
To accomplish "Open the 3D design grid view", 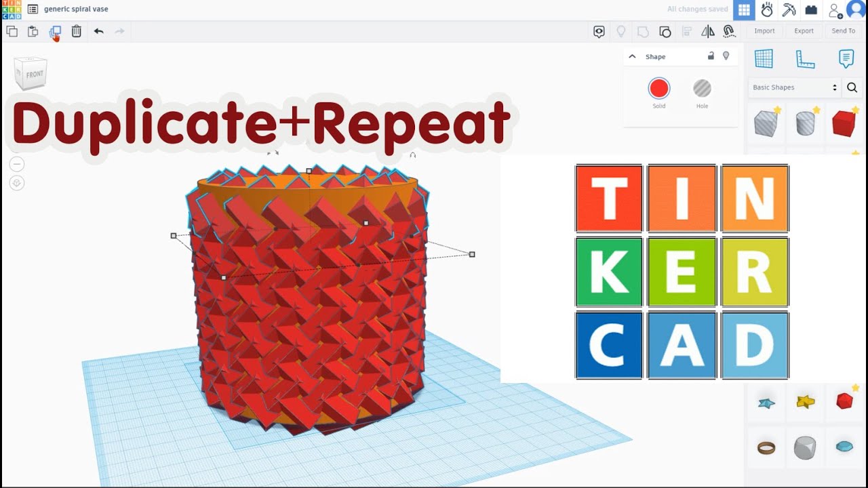I will click(744, 9).
